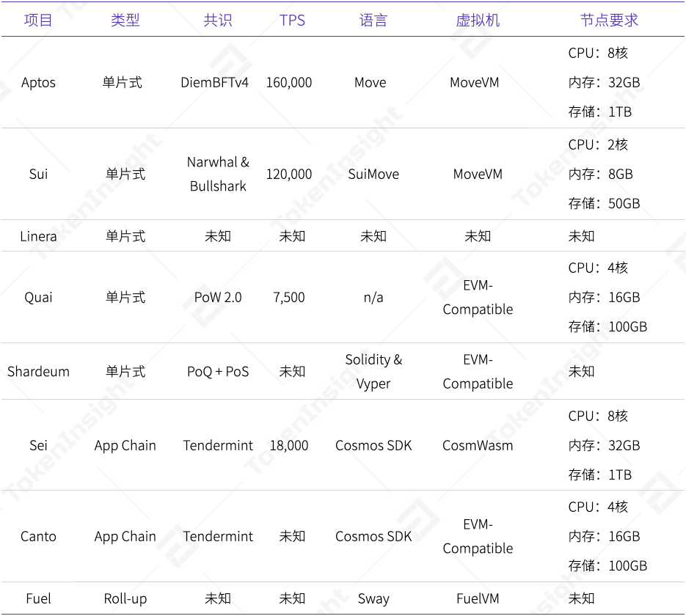The image size is (686, 616).
Task: Click Tendermint in the Sei row
Action: tap(218, 445)
